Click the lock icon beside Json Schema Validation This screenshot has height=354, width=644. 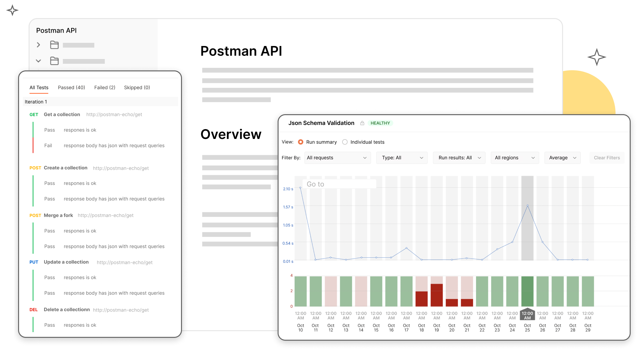click(x=362, y=123)
